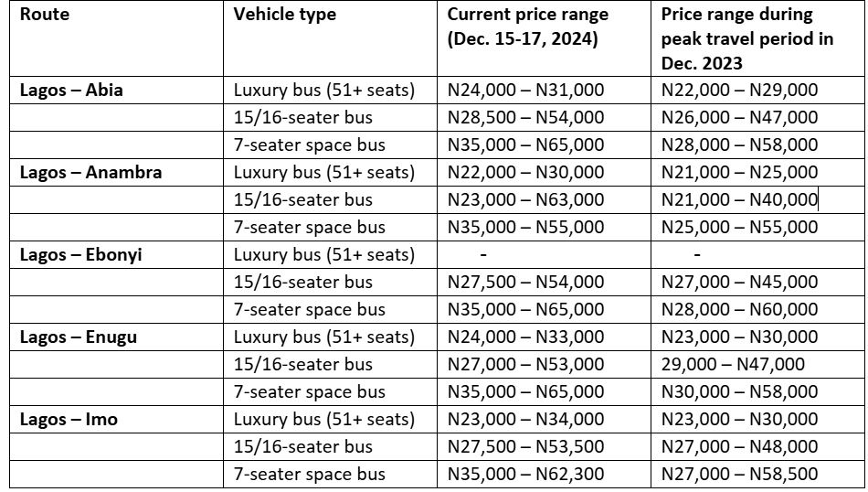Click the N27,000 – N45,000 price cell
The image size is (868, 492).
[739, 282]
